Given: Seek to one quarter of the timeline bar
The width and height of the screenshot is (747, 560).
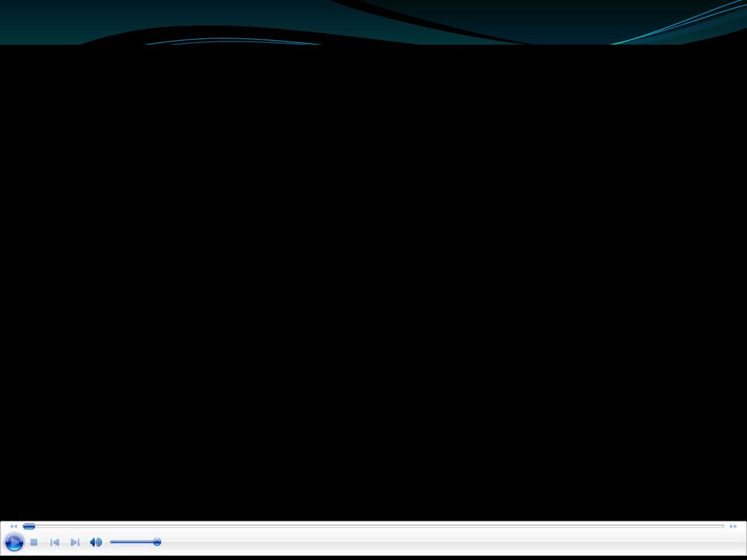Looking at the screenshot, I should click(x=199, y=526).
